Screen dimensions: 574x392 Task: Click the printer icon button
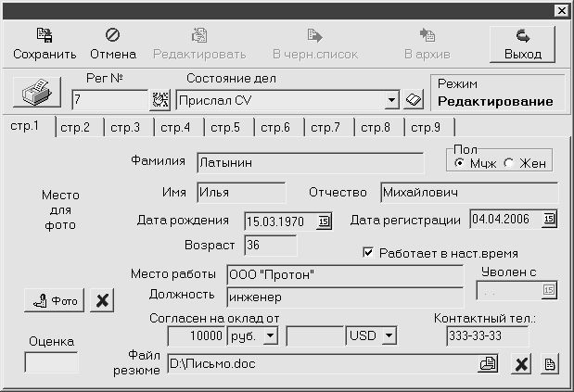pyautogui.click(x=36, y=92)
